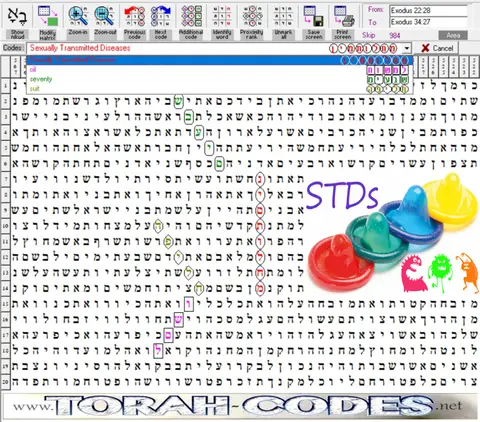Select the 'seventy' code in dropdown list

tap(220, 79)
